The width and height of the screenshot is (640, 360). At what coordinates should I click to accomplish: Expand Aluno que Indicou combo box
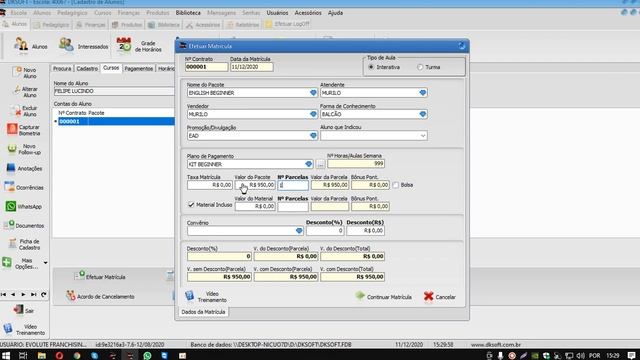tap(423, 136)
